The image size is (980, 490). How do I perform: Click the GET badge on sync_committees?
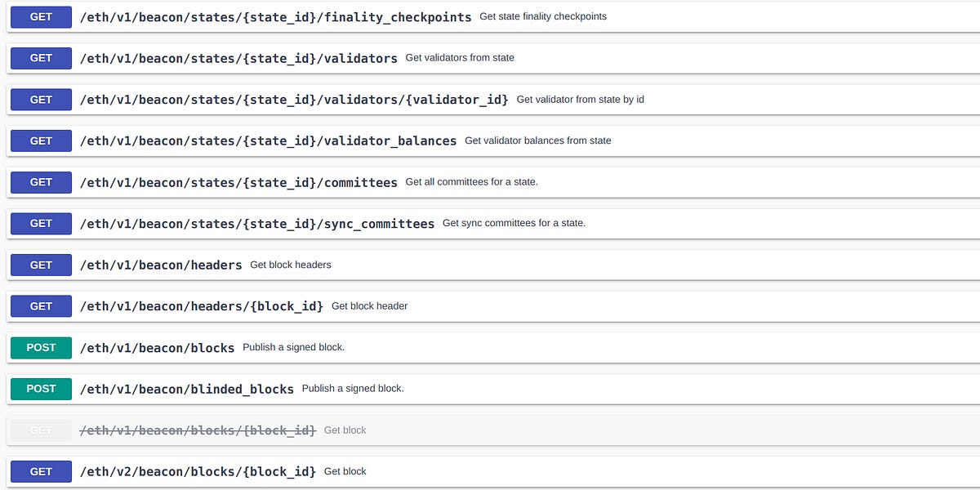(40, 223)
